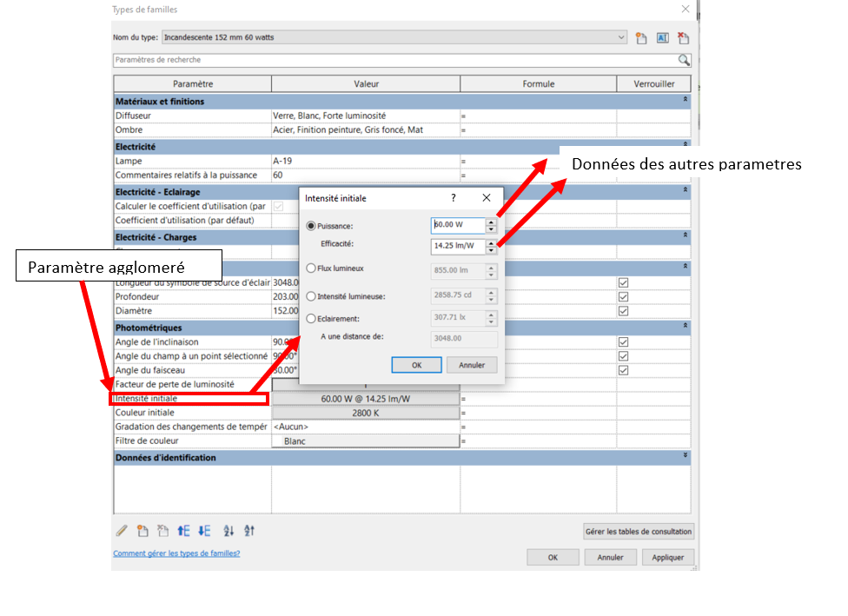Click the delete type icon
Viewport: 848px width, 616px height.
[x=683, y=38]
